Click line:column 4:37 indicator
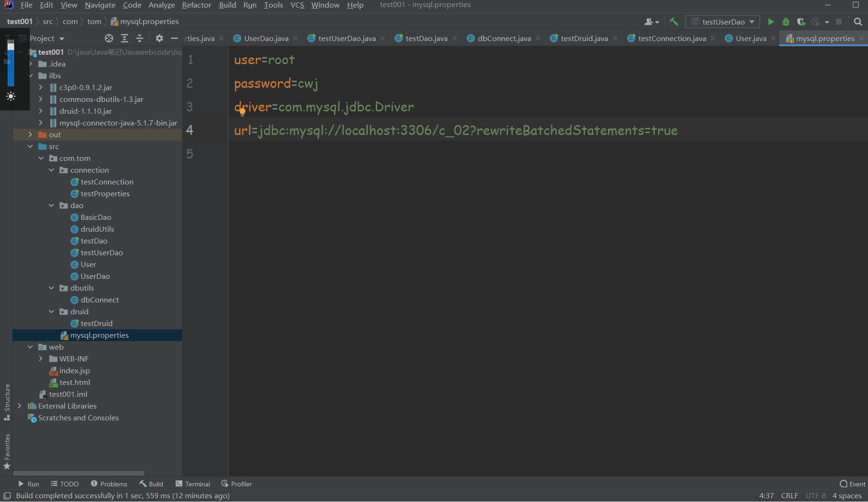This screenshot has width=868, height=502. pyautogui.click(x=767, y=495)
